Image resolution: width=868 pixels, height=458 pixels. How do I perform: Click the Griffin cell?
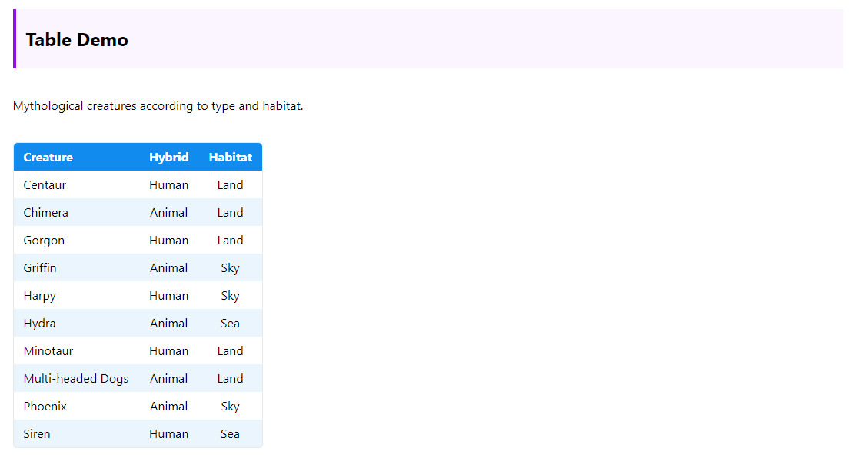(40, 268)
